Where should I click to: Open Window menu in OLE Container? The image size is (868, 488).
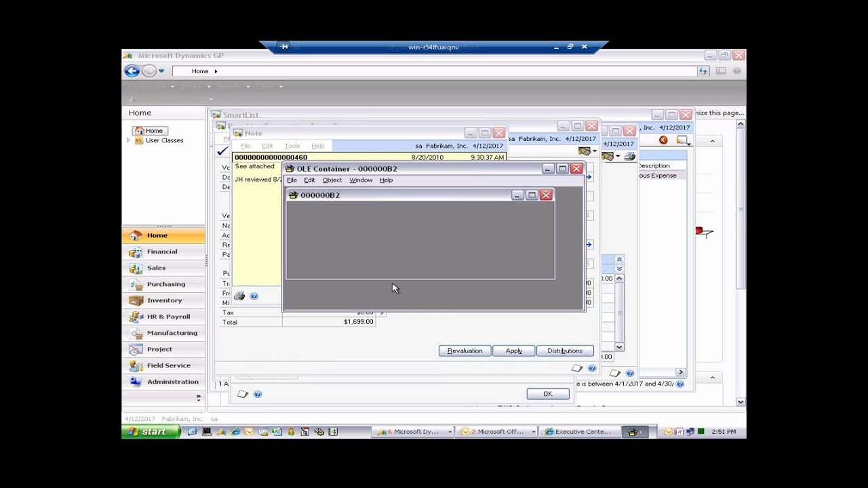(361, 180)
